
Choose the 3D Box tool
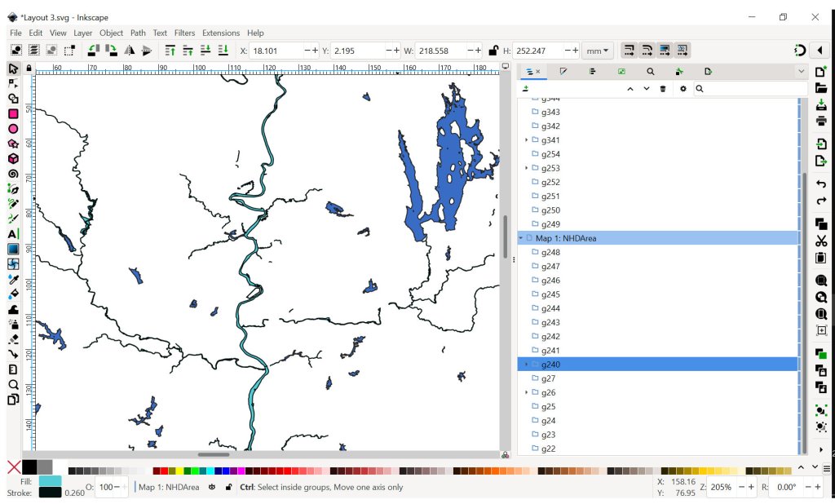pos(13,159)
